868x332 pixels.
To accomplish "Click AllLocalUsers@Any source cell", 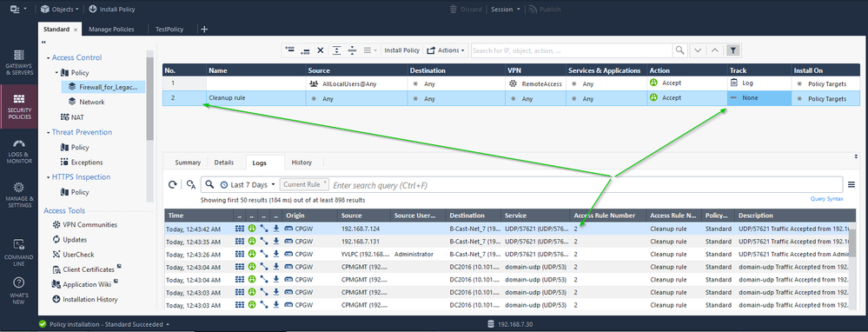I will [357, 83].
